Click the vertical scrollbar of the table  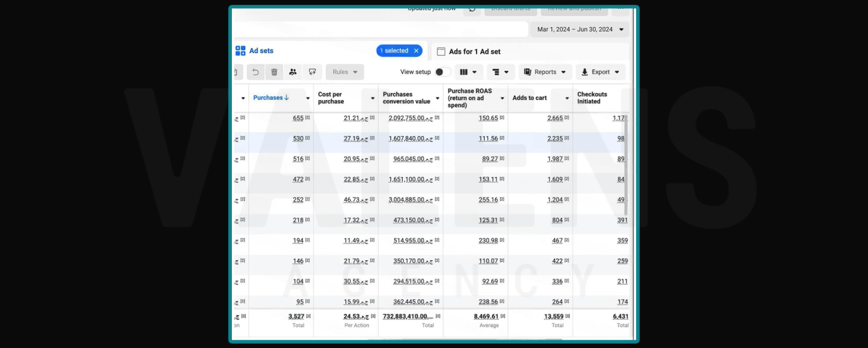pos(627,165)
